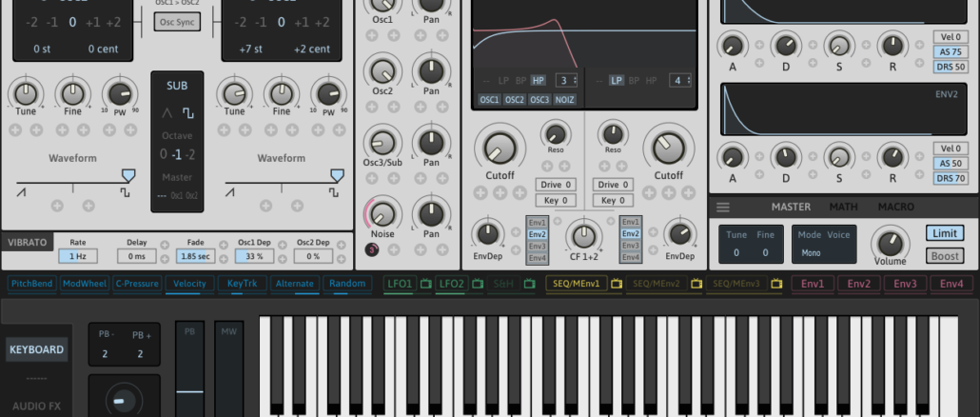Click the monitor icon next to SEQ/MEnv1

click(x=617, y=284)
